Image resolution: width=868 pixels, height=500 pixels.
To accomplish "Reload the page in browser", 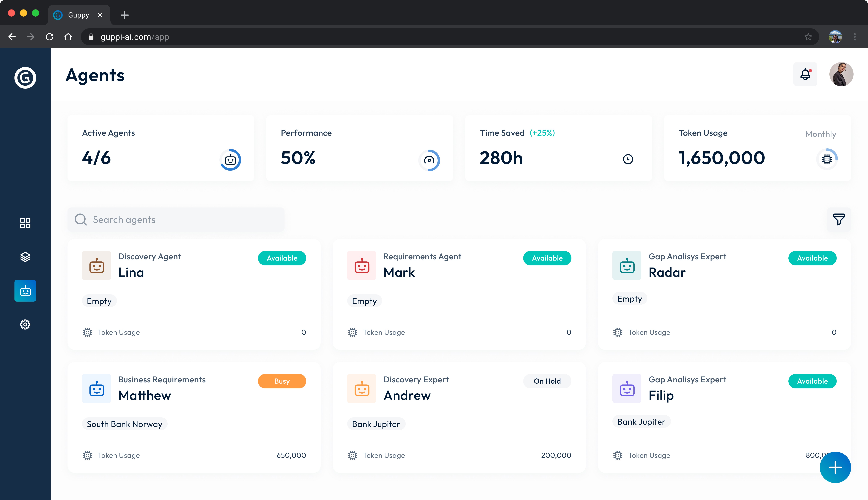I will [x=49, y=37].
